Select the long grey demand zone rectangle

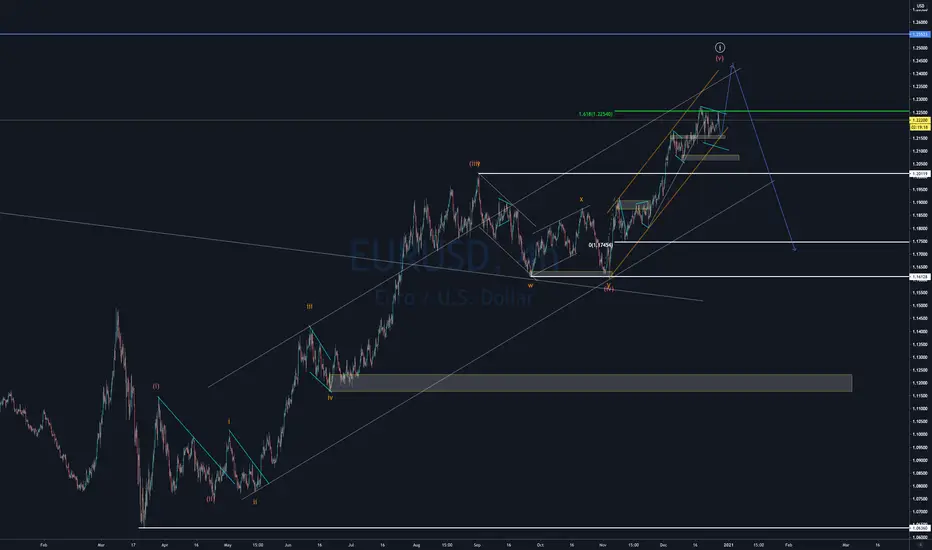pos(591,383)
